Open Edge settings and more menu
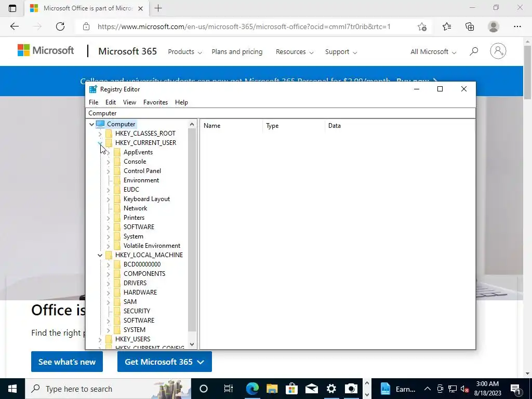 [x=517, y=26]
